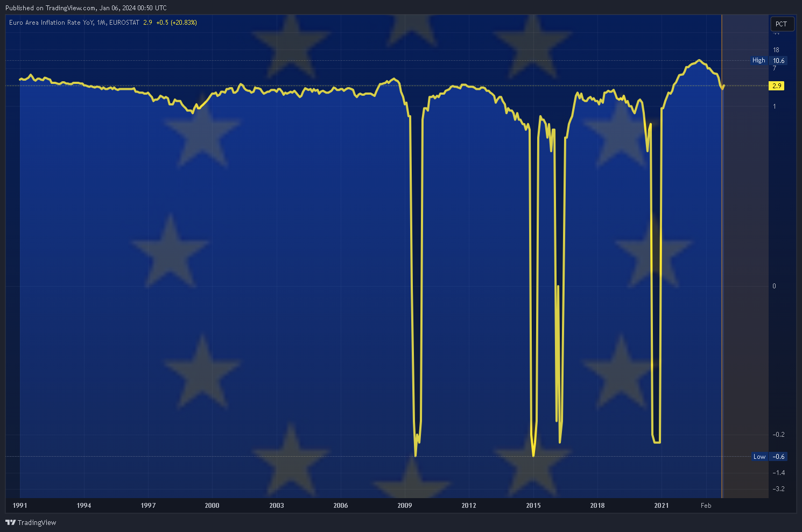
Task: Click the Euro Area Inflation Rate YoY title
Action: point(51,23)
